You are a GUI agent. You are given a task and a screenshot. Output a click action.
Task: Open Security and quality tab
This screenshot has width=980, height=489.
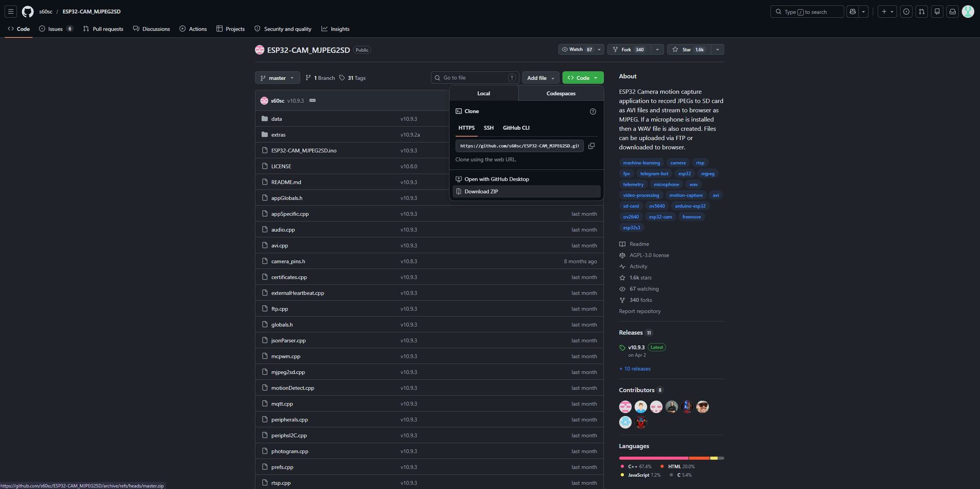[x=283, y=29]
